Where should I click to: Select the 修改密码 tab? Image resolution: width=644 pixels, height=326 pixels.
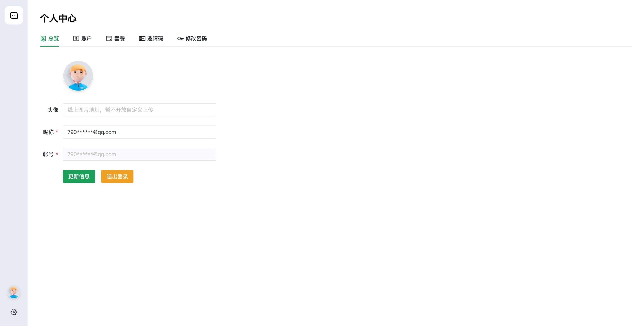coord(196,38)
